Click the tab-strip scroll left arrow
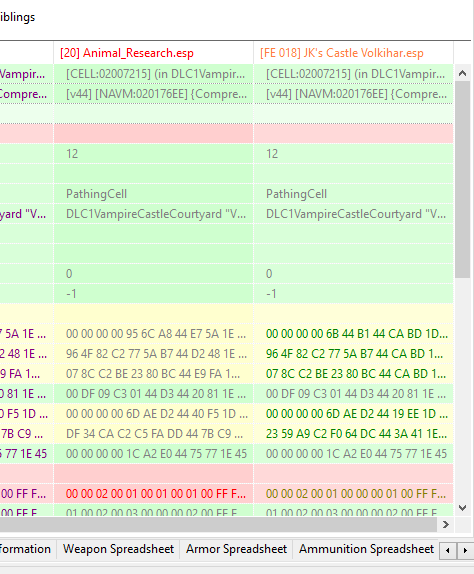Viewport: 474px width, 574px height. pos(448,550)
